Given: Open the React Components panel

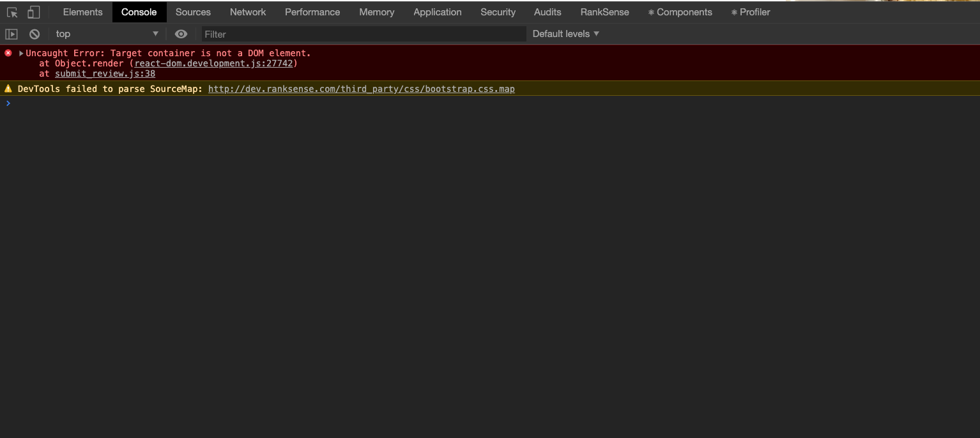Looking at the screenshot, I should [x=680, y=11].
